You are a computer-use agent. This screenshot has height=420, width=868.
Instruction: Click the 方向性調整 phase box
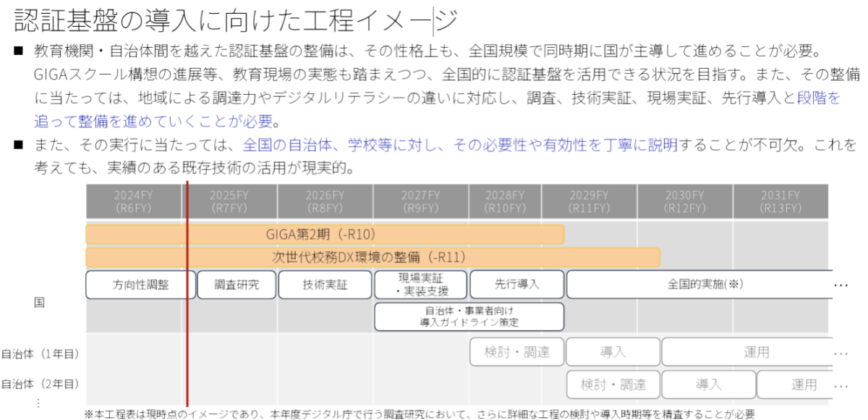click(140, 285)
